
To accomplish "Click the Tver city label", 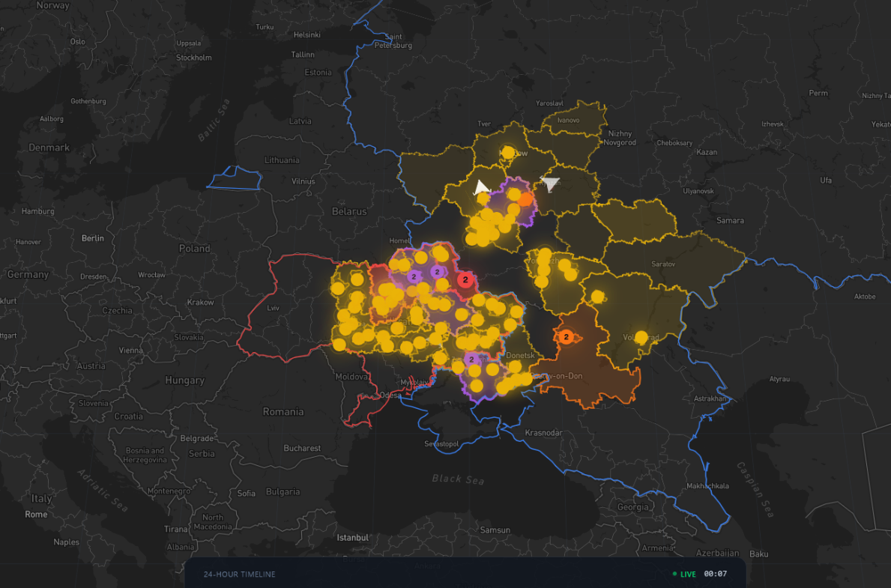I will pyautogui.click(x=484, y=124).
